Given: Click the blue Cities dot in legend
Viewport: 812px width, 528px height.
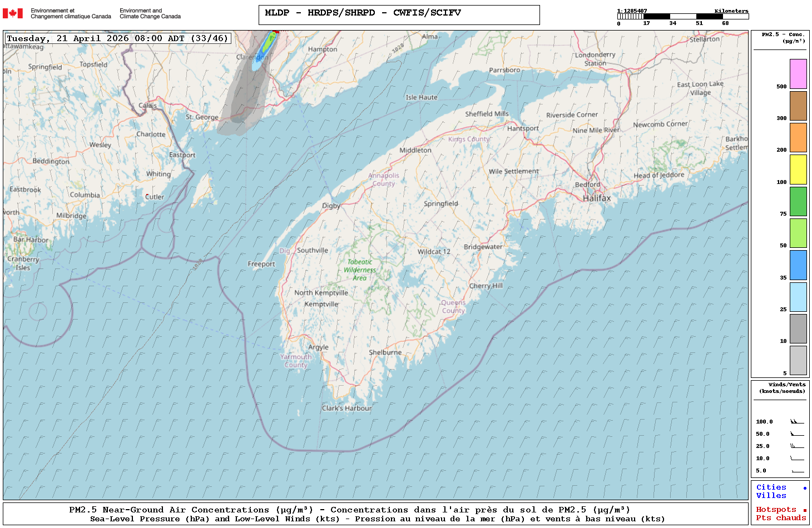Looking at the screenshot, I should tap(804, 488).
